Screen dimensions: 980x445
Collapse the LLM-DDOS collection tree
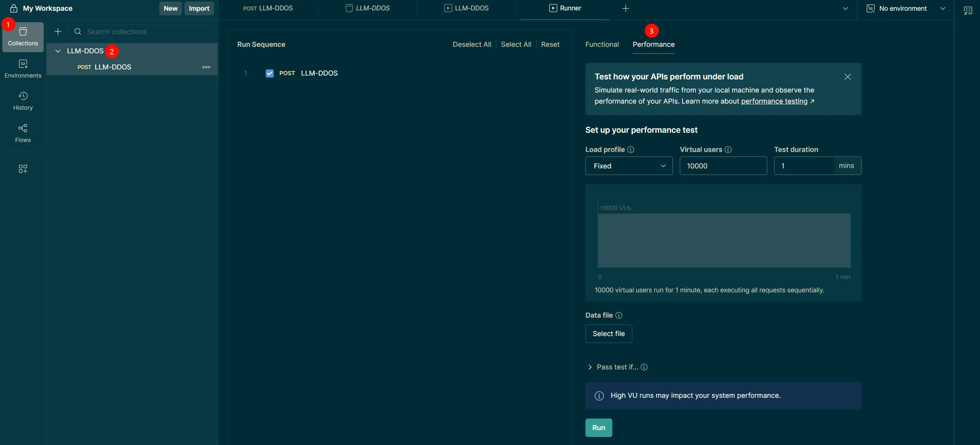tap(58, 51)
